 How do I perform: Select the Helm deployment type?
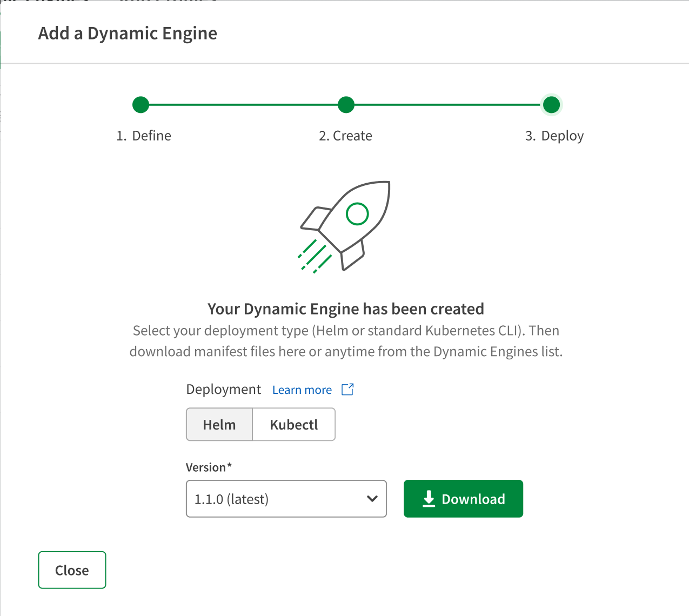[219, 425]
